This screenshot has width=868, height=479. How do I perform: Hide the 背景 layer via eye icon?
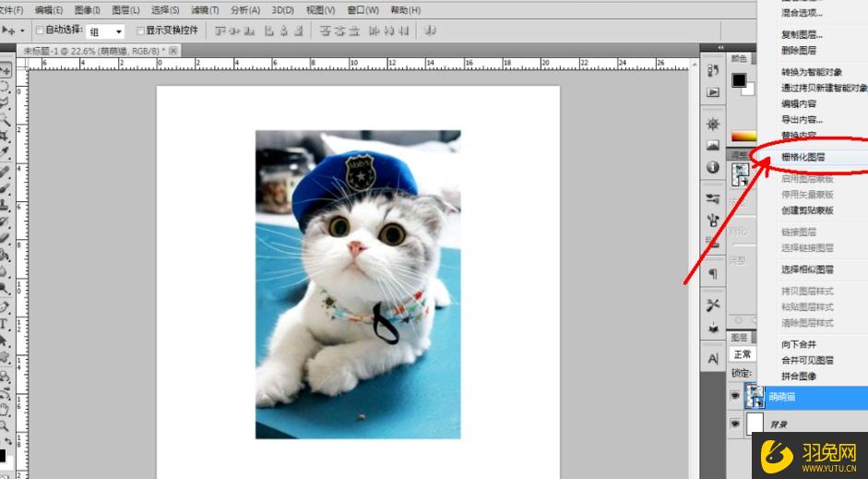pos(735,425)
